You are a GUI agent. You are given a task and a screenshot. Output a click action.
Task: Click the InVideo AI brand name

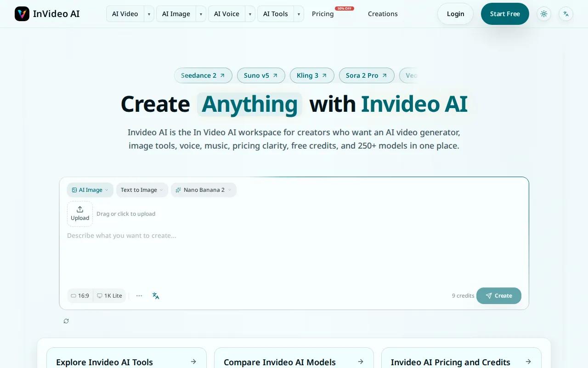(57, 14)
